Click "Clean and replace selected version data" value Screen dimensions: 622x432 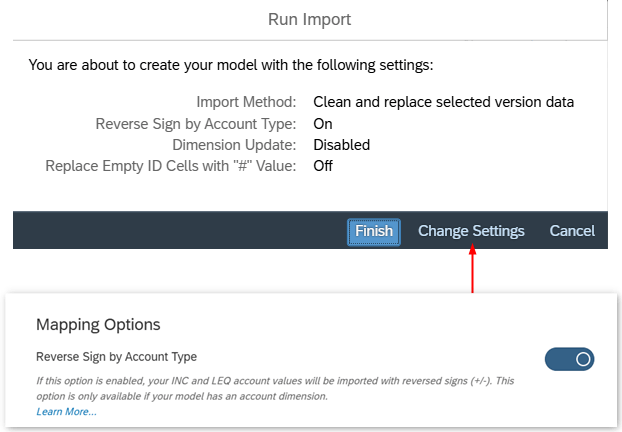pyautogui.click(x=443, y=102)
